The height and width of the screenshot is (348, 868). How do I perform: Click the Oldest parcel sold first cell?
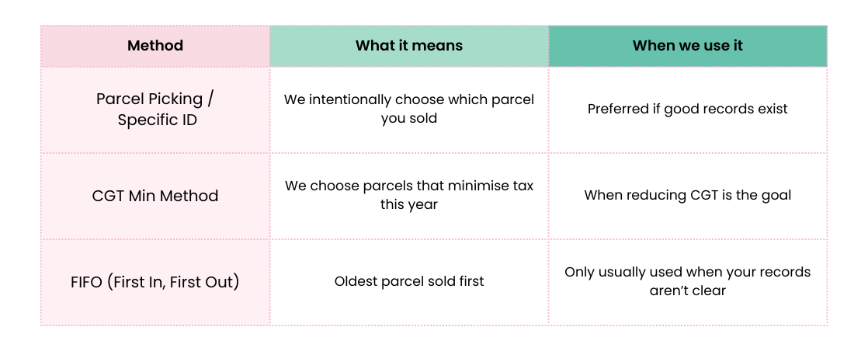(x=409, y=281)
